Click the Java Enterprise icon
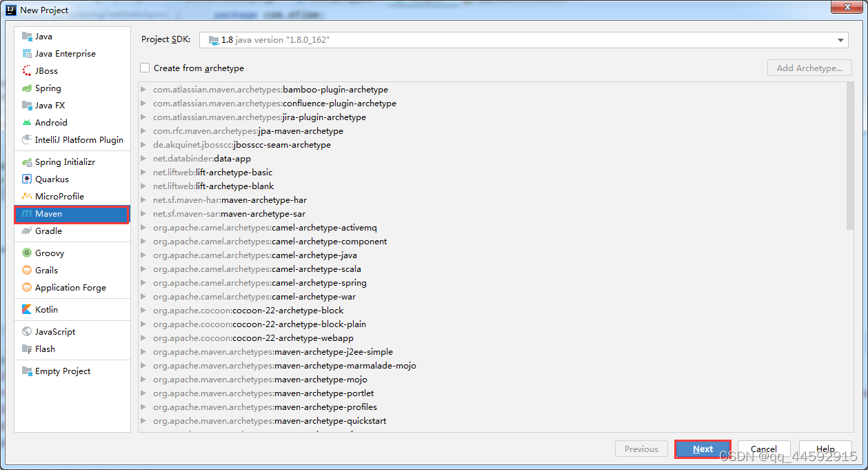The height and width of the screenshot is (470, 868). (27, 54)
